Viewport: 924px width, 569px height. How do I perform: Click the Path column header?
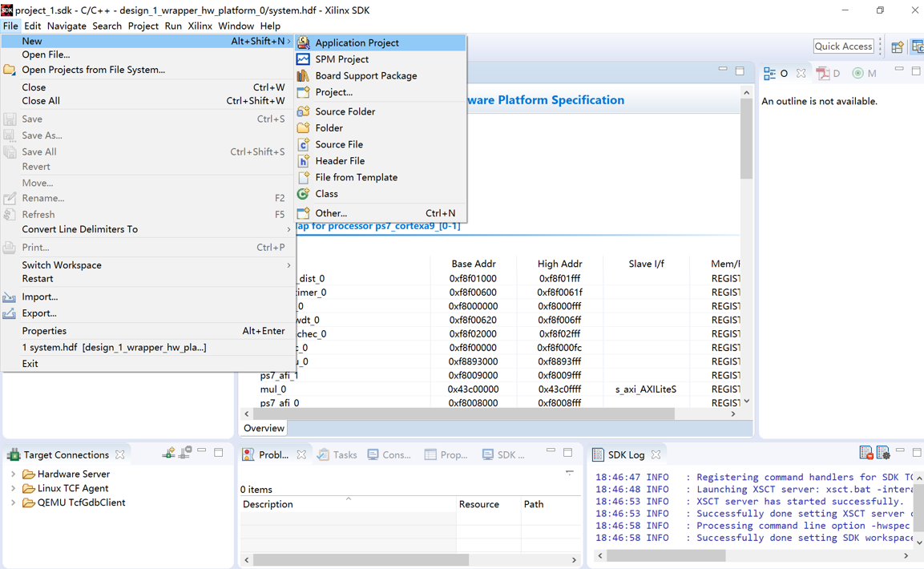(x=551, y=504)
